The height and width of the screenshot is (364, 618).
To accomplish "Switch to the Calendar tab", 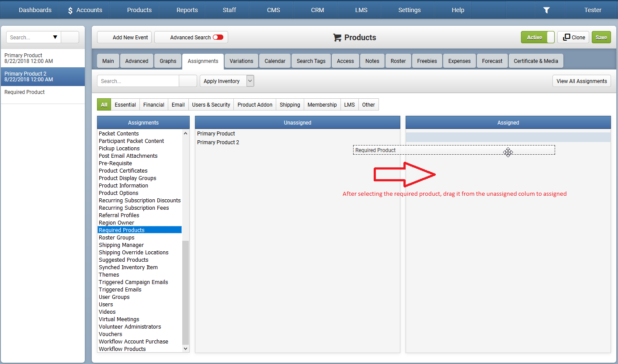I will tap(275, 61).
